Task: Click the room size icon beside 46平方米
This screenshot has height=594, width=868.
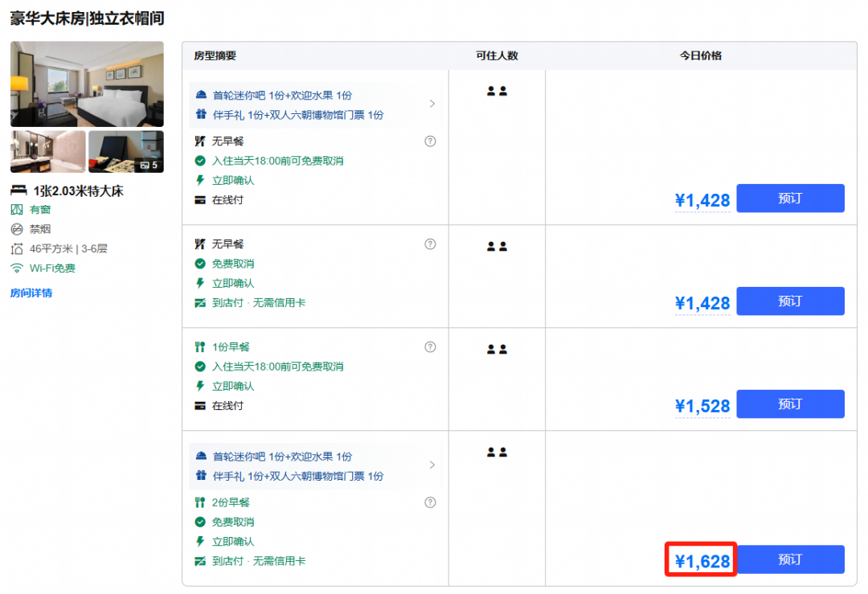Action: coord(17,249)
